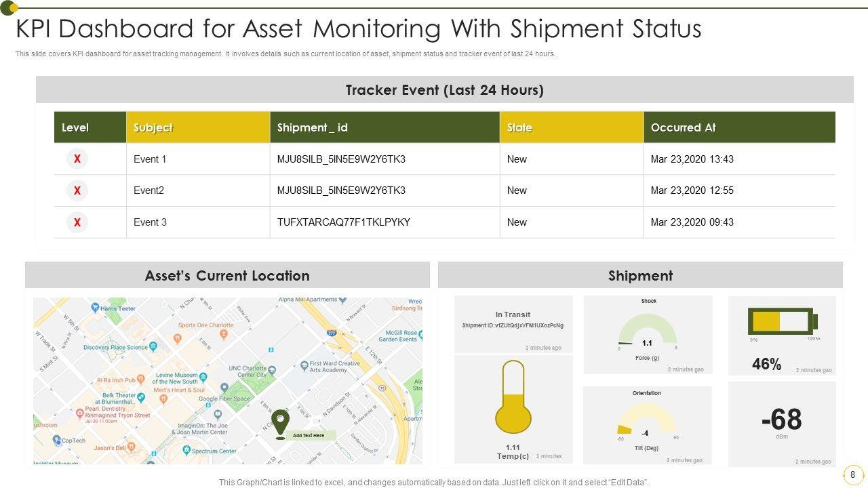Click the State column header
Viewport: 868px width, 488px height.
pyautogui.click(x=519, y=127)
